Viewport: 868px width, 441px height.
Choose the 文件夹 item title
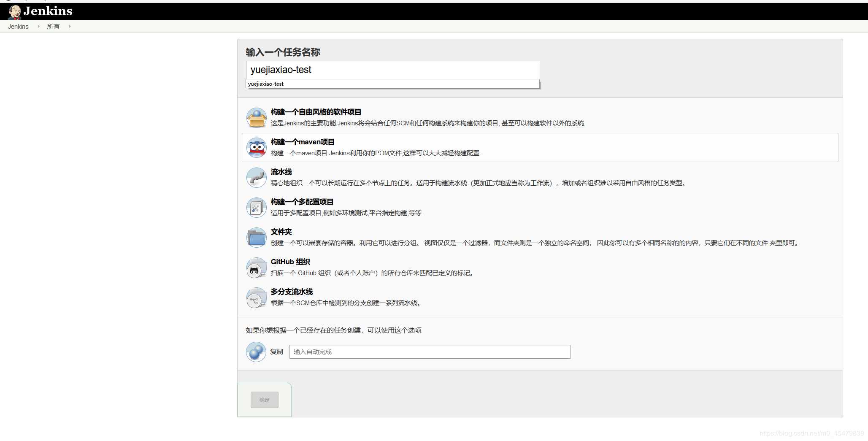coord(281,232)
